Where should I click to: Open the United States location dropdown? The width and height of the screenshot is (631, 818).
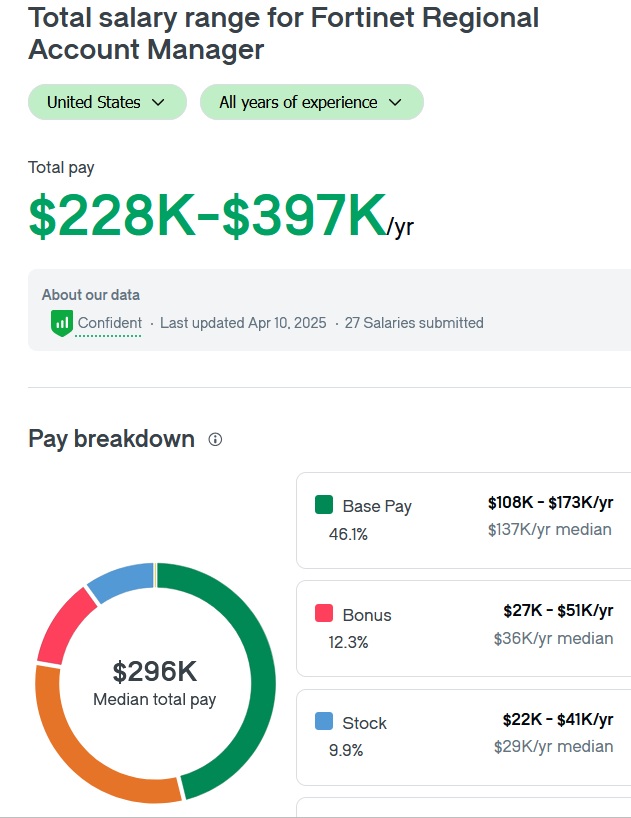106,102
